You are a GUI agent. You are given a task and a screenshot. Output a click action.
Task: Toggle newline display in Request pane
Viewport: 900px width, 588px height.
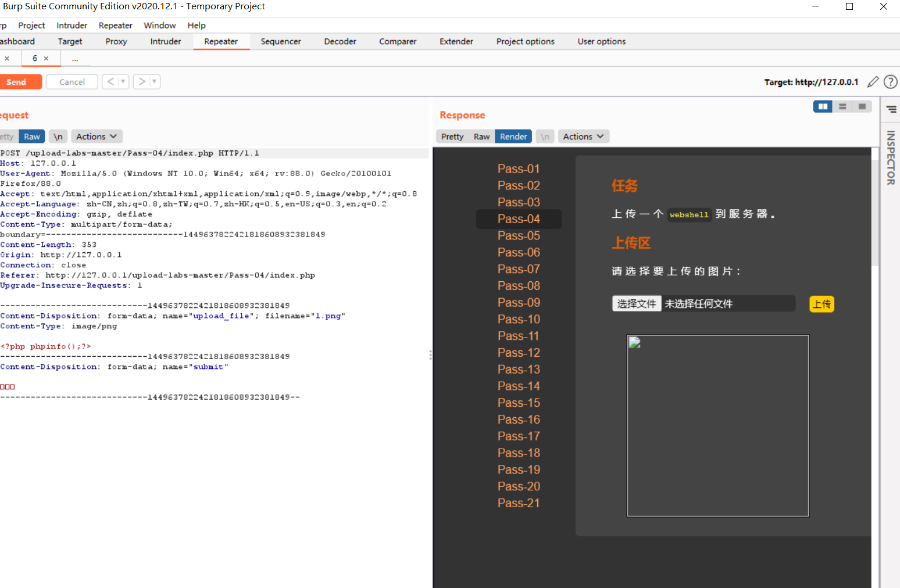[58, 137]
